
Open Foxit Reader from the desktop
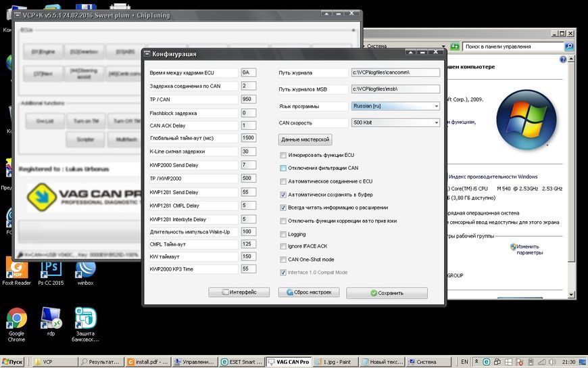16,271
